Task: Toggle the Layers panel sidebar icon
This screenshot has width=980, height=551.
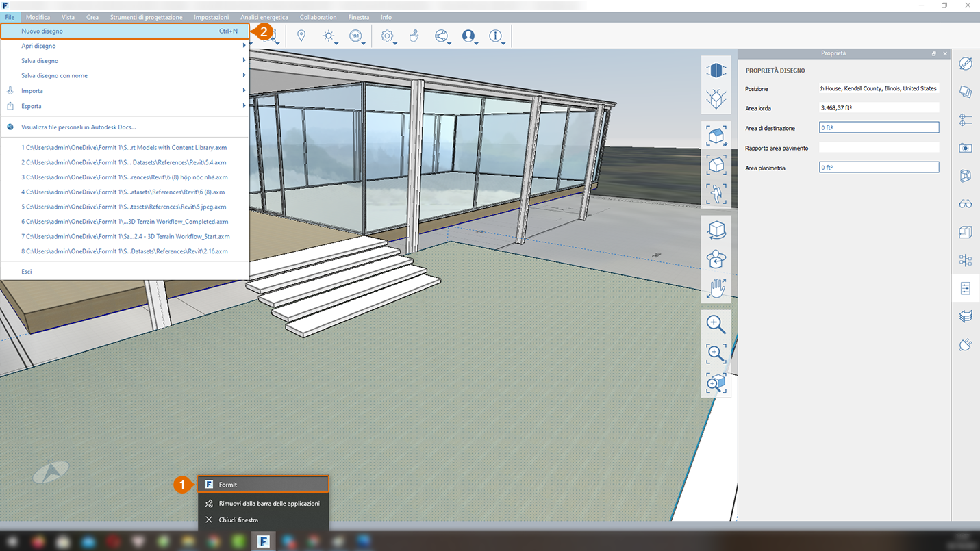Action: pos(966,316)
